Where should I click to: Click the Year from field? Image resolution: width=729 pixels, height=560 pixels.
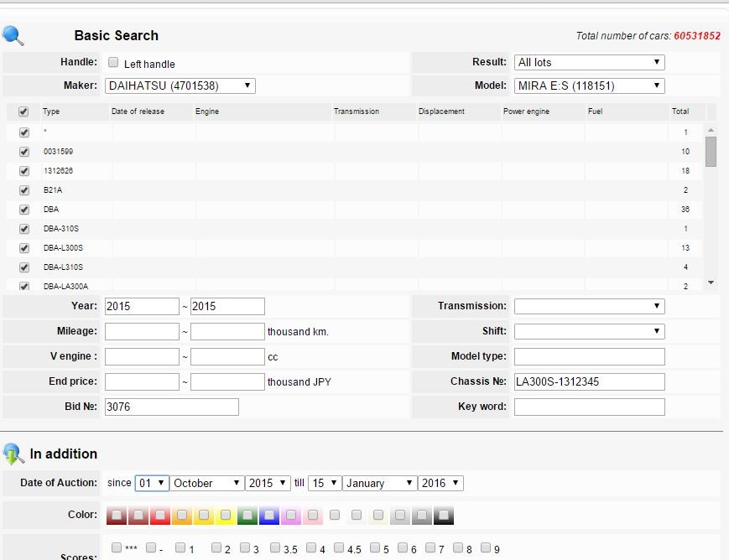pyautogui.click(x=142, y=307)
